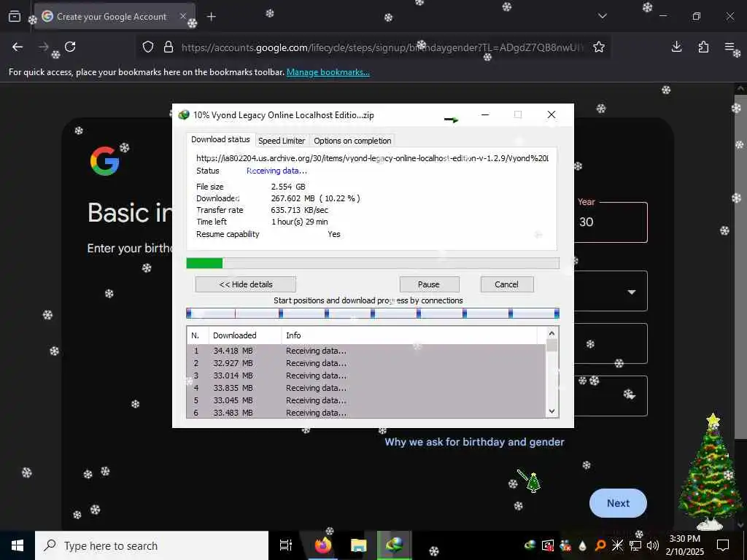The image size is (747, 560).
Task: Select connection row 2 with 32.927 MB
Action: 366,363
